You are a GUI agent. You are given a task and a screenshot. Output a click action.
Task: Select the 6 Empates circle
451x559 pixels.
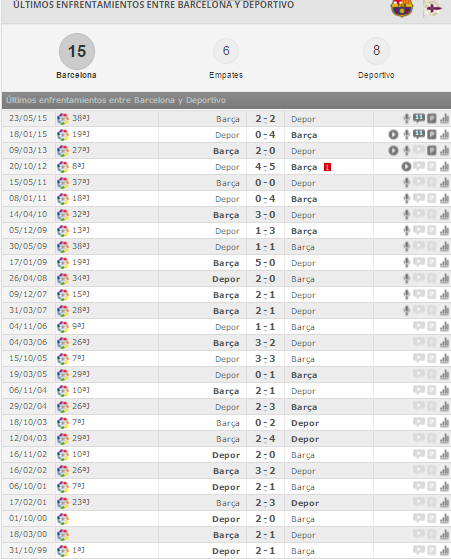tap(226, 51)
